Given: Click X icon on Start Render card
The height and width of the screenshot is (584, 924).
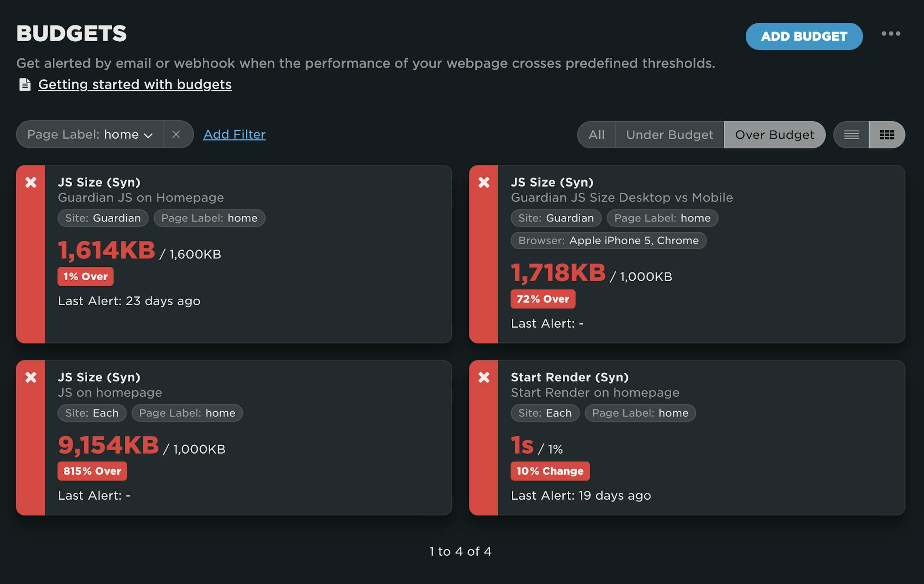Looking at the screenshot, I should (x=484, y=377).
